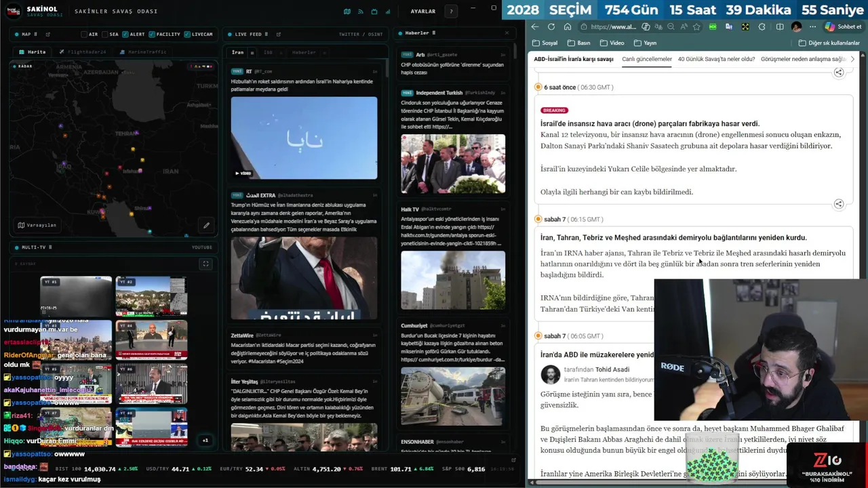Open the Independent Turkish news post
The height and width of the screenshot is (488, 868).
pyautogui.click(x=453, y=142)
